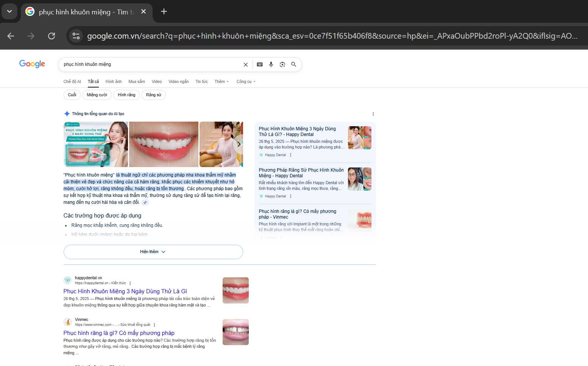Click the source link chip after cân đối
This screenshot has height=366, width=588.
pyautogui.click(x=145, y=203)
